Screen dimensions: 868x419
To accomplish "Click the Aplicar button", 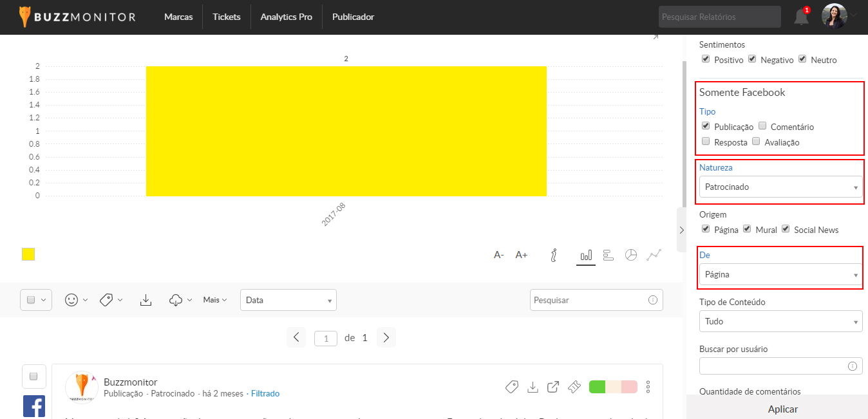I will tap(783, 409).
